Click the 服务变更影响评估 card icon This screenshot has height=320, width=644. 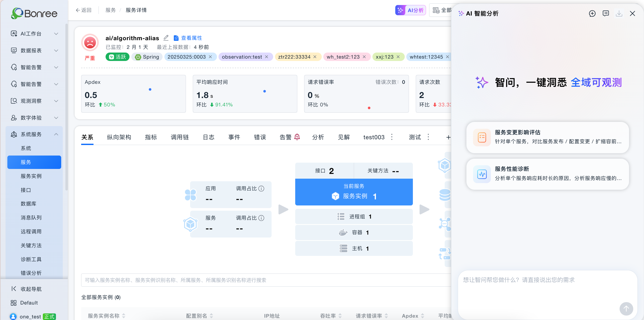click(482, 137)
